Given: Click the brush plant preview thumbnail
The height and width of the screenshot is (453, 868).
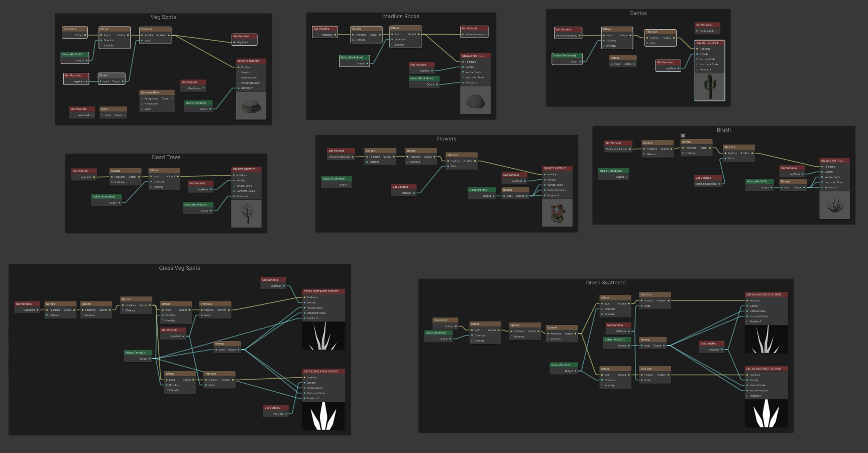Looking at the screenshot, I should [x=834, y=205].
